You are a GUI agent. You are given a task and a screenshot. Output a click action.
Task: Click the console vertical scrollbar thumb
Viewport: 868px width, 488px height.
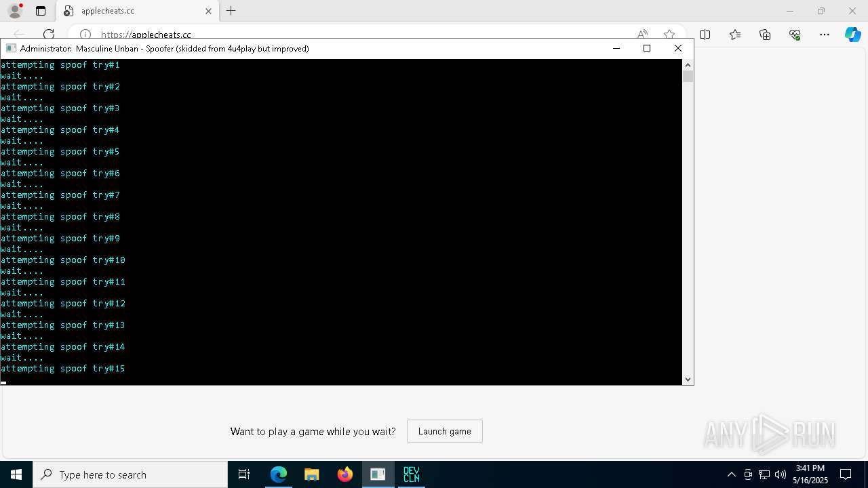(x=688, y=77)
